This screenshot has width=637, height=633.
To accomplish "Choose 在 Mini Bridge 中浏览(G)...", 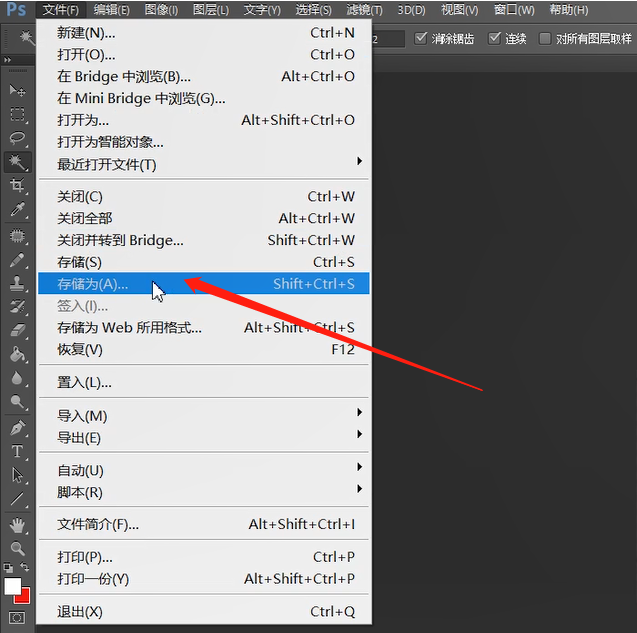I will click(x=203, y=98).
